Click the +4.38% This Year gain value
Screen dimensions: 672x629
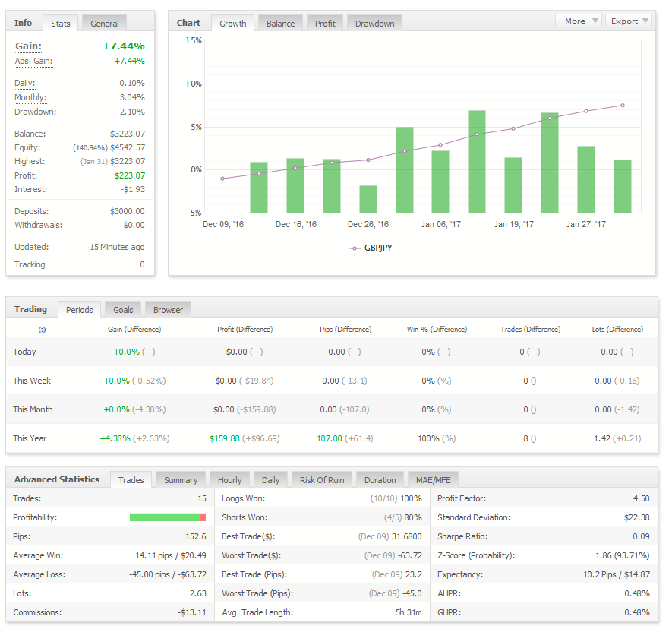click(115, 438)
